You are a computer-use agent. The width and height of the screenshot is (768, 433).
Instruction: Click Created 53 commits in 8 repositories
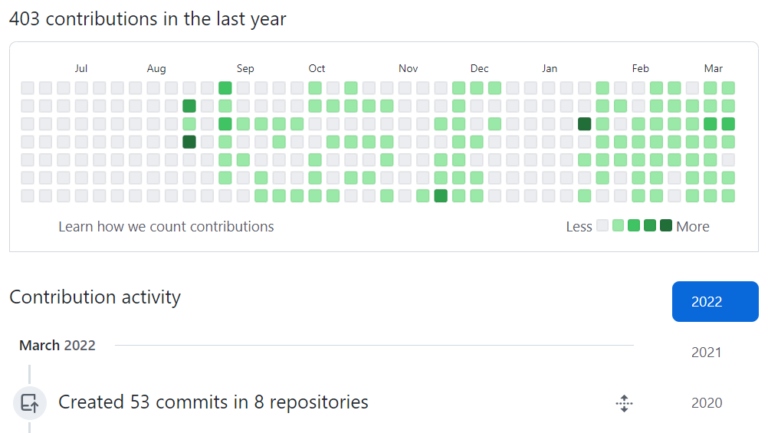pos(213,402)
